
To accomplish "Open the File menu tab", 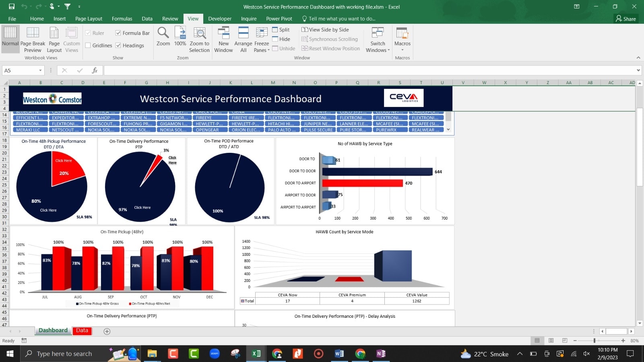I will (x=12, y=19).
